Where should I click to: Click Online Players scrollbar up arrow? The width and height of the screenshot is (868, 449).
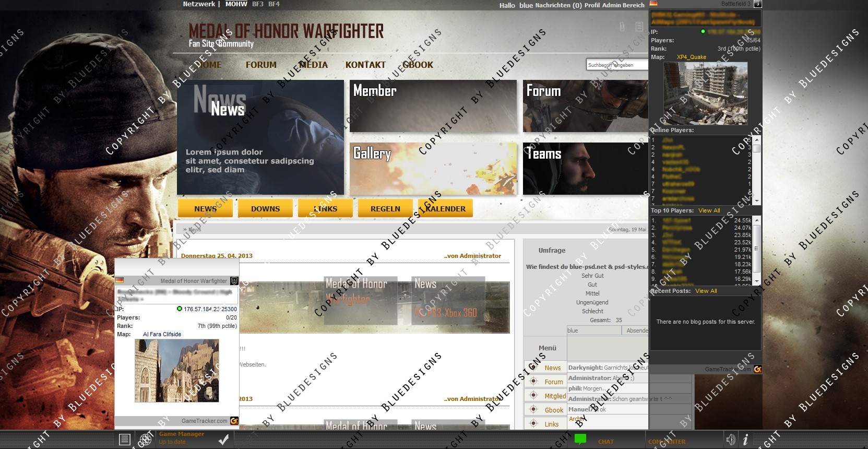click(756, 139)
